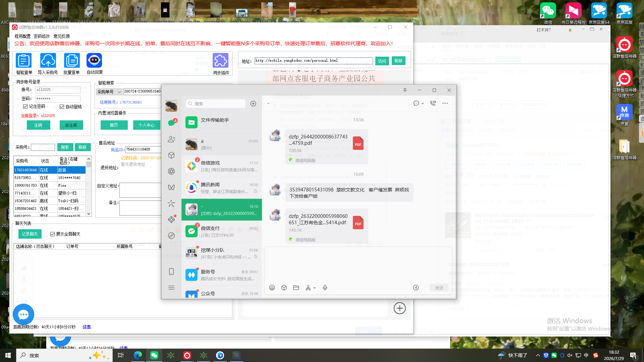644x362 pixels.
Task: Open chat info three-dots menu
Action: click(x=445, y=103)
